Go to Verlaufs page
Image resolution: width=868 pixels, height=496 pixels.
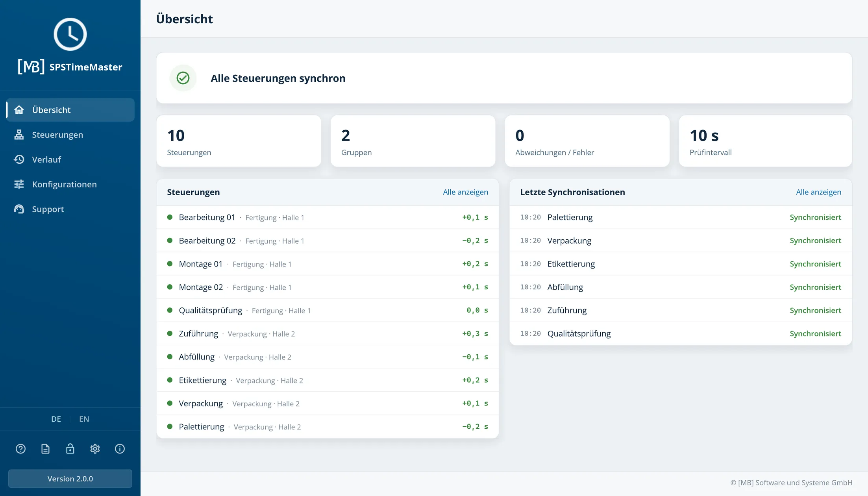click(70, 159)
